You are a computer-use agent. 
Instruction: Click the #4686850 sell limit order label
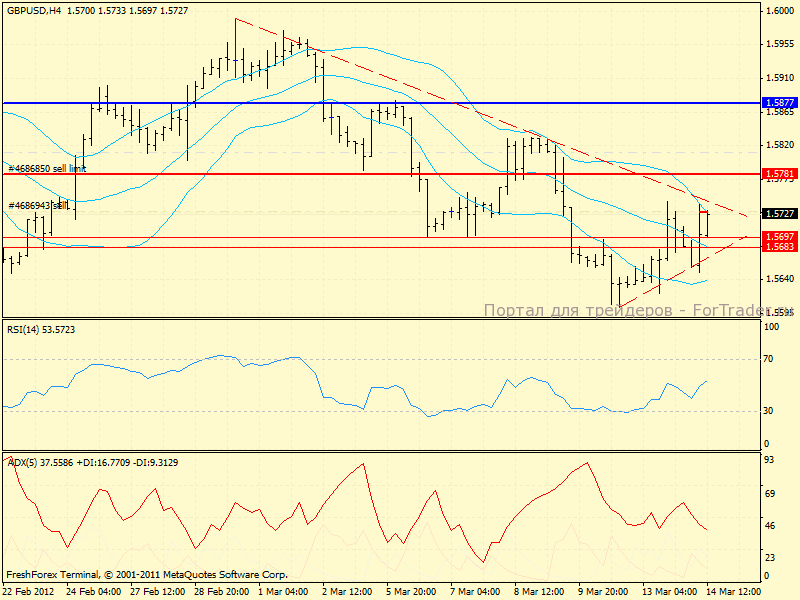click(x=47, y=169)
